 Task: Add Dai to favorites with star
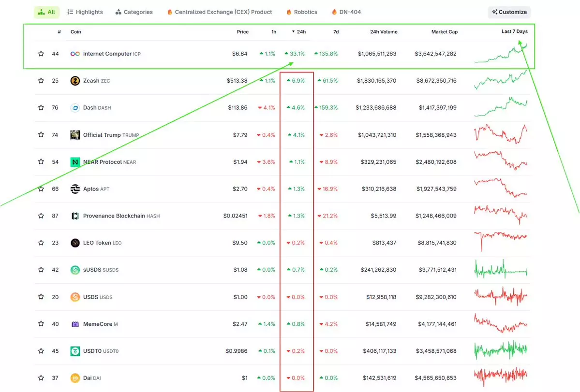tap(41, 378)
